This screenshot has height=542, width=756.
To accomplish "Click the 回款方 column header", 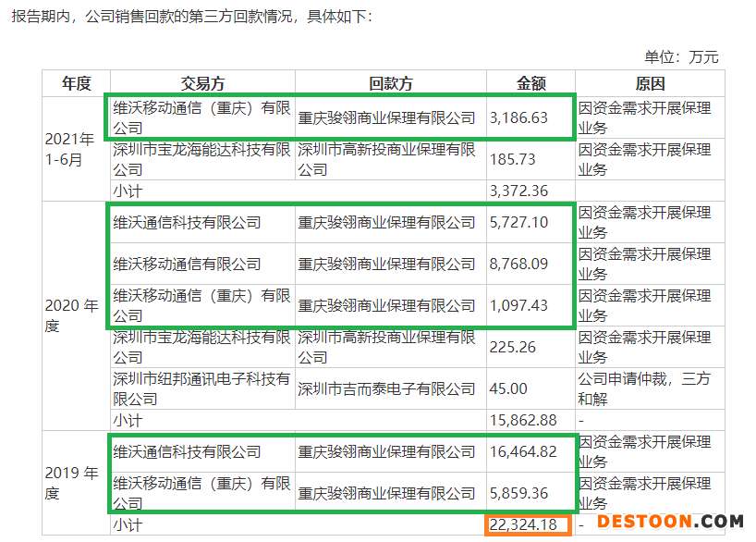I will (x=389, y=83).
